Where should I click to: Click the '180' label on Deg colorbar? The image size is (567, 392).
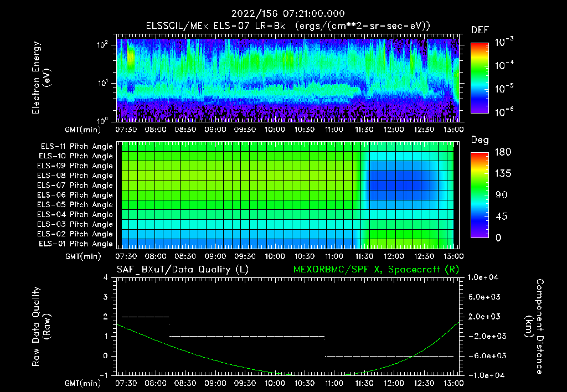tap(503, 152)
